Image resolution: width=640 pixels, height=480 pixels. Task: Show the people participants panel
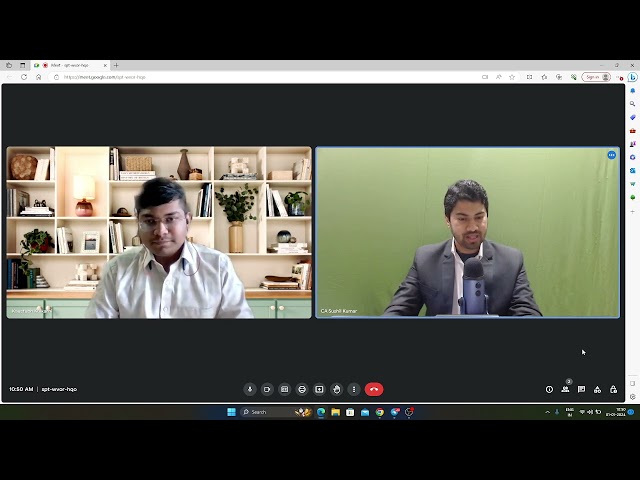click(x=565, y=389)
